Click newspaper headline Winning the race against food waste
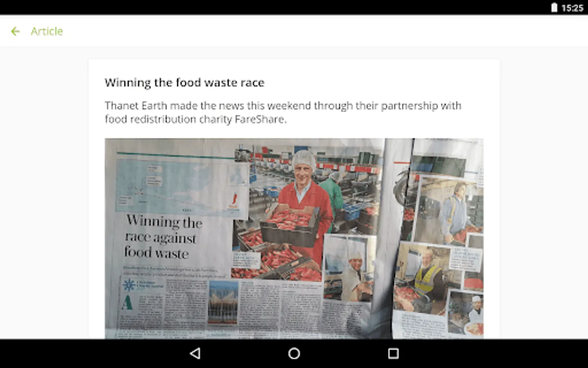The width and height of the screenshot is (588, 368). pos(163,237)
